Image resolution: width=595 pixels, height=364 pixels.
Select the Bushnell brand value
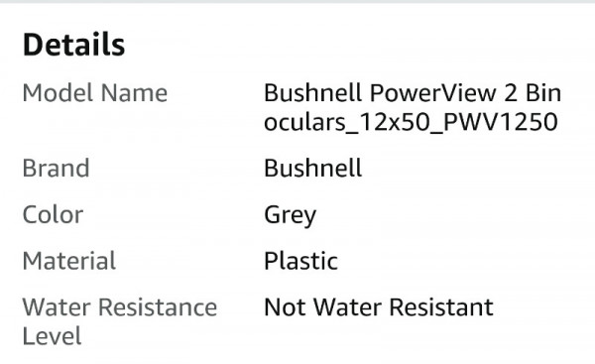313,169
